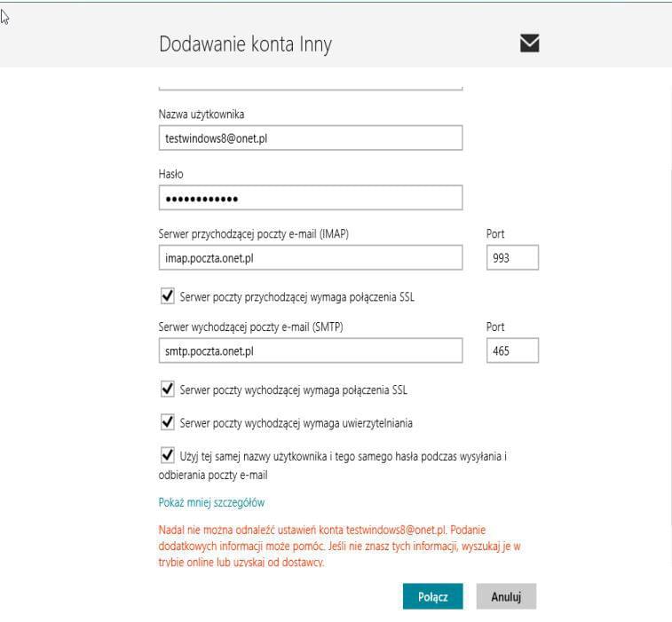Click the IMAP port field showing 993

[x=512, y=257]
